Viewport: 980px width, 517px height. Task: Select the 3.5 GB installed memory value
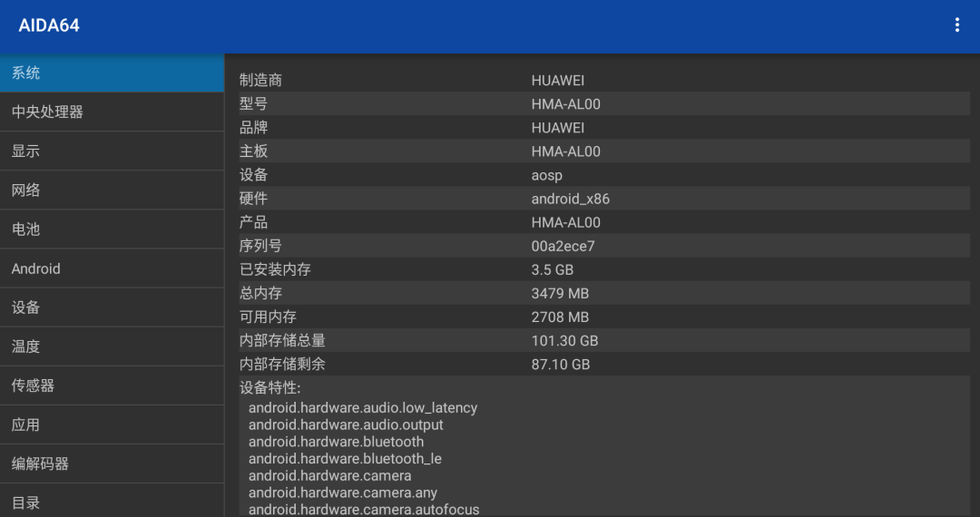coord(553,269)
